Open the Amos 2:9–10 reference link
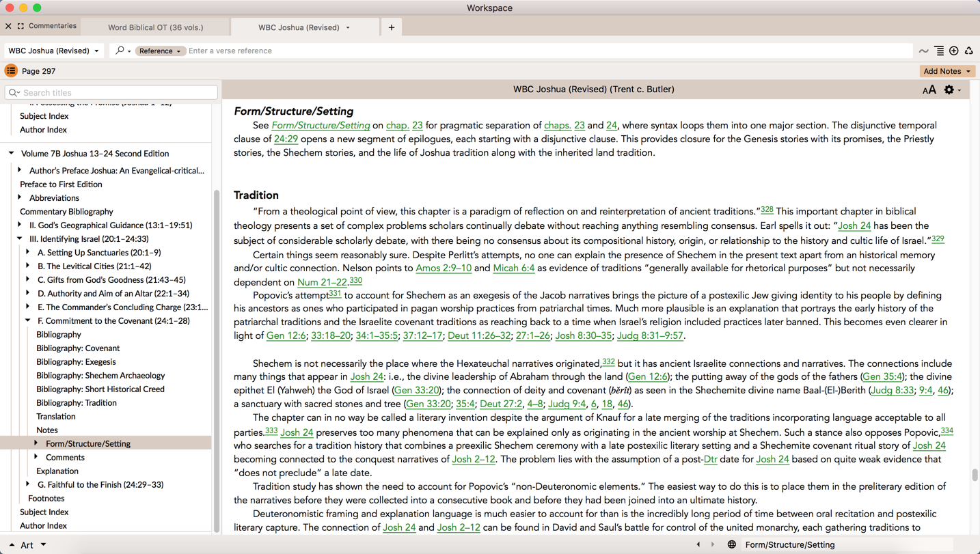The width and height of the screenshot is (980, 554). [x=444, y=268]
